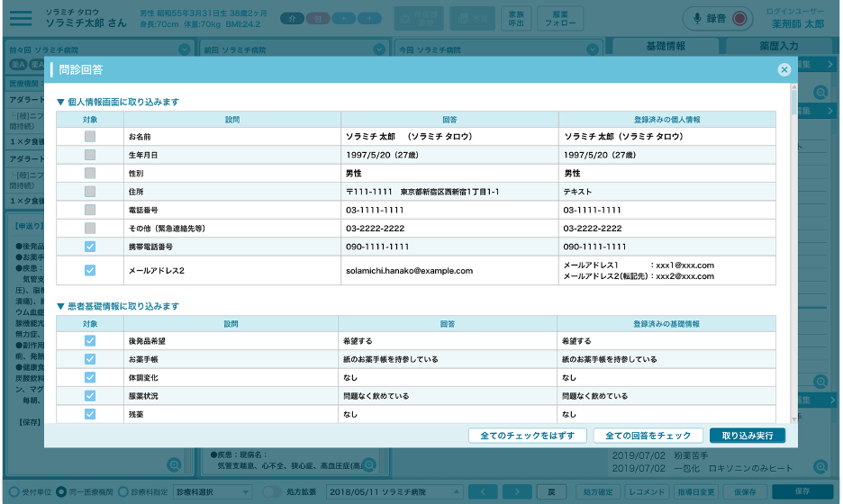Check the お名前 row checkbox
This screenshot has width=843, height=504.
(x=90, y=137)
